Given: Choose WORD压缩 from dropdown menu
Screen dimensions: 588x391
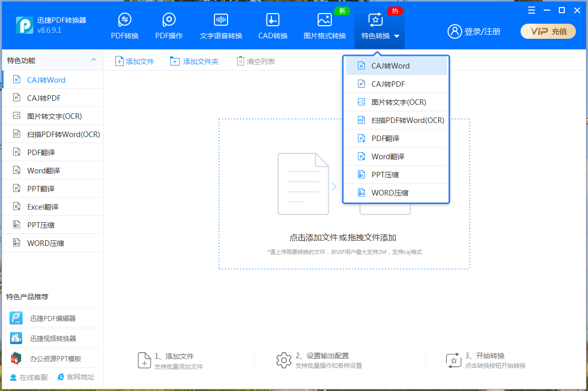Looking at the screenshot, I should 396,193.
